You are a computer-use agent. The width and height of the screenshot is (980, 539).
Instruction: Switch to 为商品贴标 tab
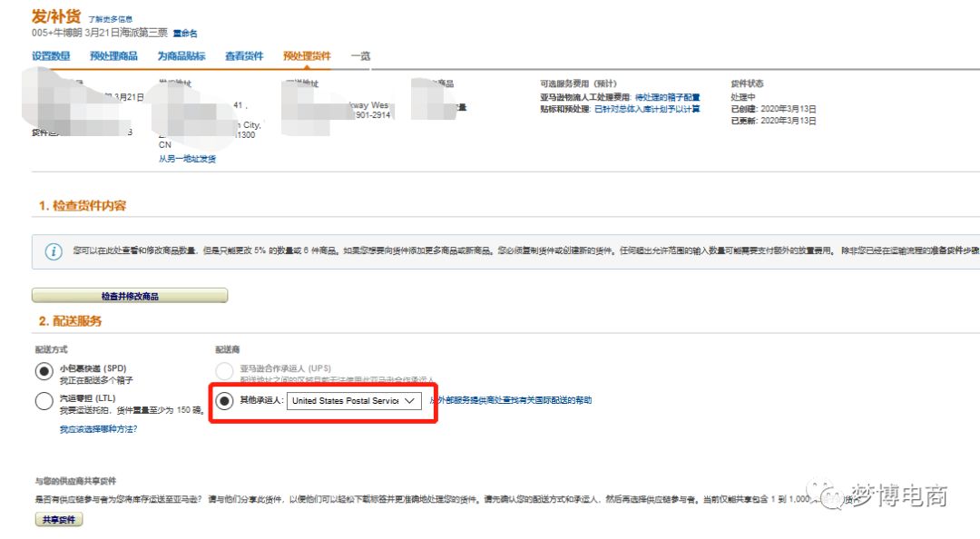pos(181,55)
